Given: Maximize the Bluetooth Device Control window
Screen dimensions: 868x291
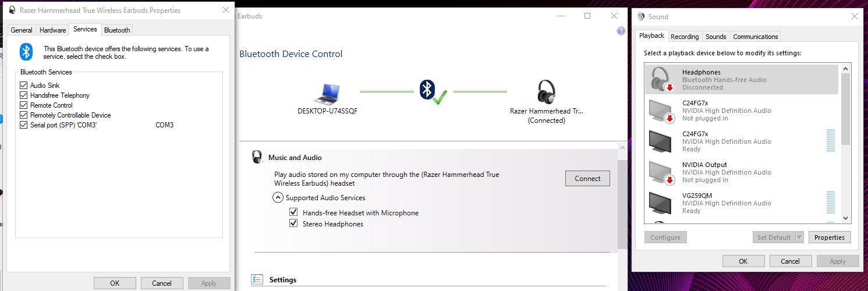Looking at the screenshot, I should tap(587, 16).
